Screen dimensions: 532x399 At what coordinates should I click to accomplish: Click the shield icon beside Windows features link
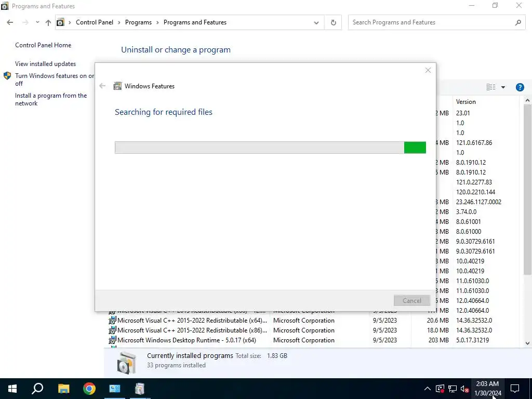(7, 76)
